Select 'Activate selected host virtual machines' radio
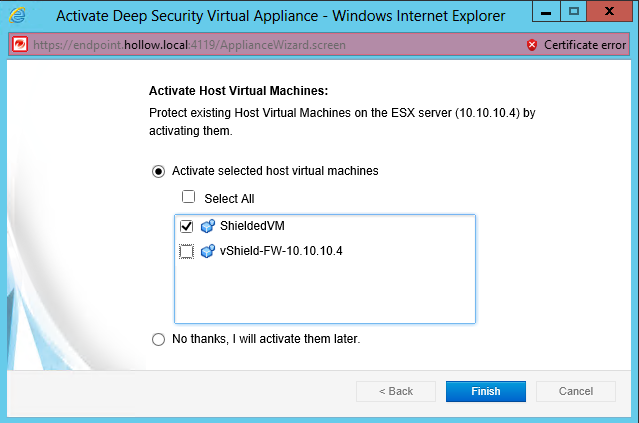Viewport: 639px width, 423px height. [158, 171]
